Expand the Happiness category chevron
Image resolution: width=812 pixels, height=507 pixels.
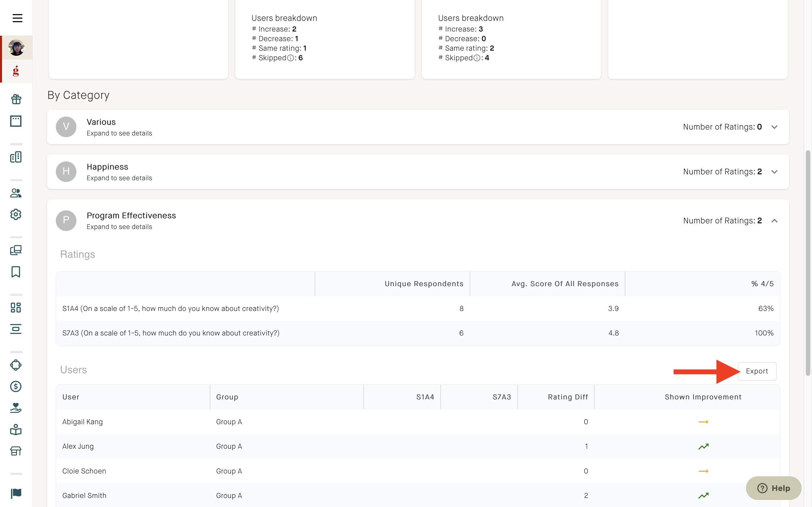pyautogui.click(x=775, y=172)
